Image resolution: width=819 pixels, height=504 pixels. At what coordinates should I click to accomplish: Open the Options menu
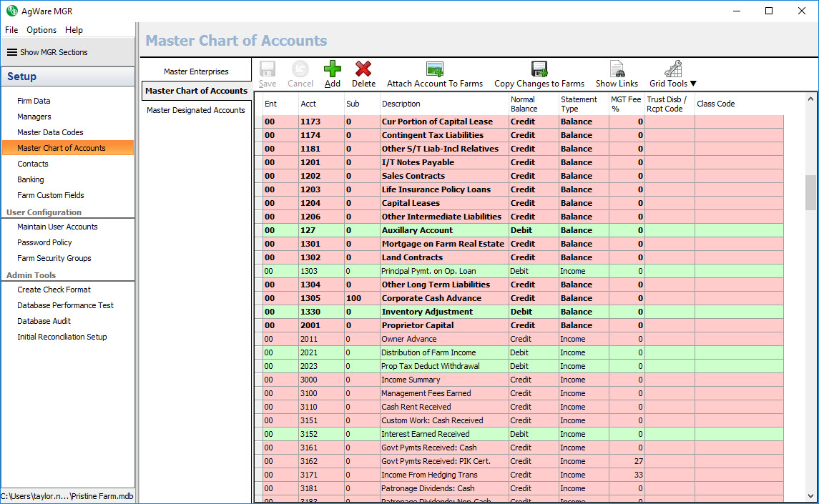pyautogui.click(x=41, y=30)
